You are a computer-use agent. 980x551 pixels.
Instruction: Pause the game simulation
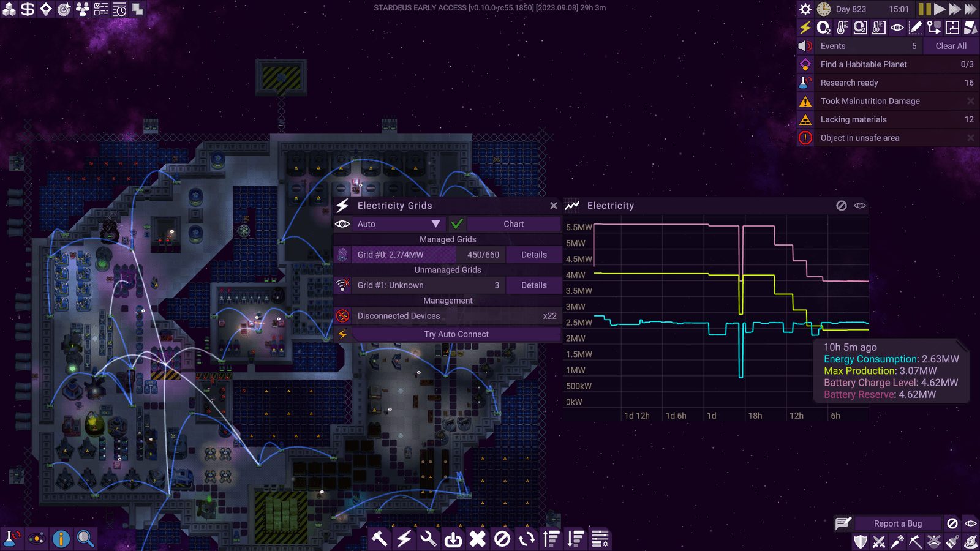pos(925,9)
